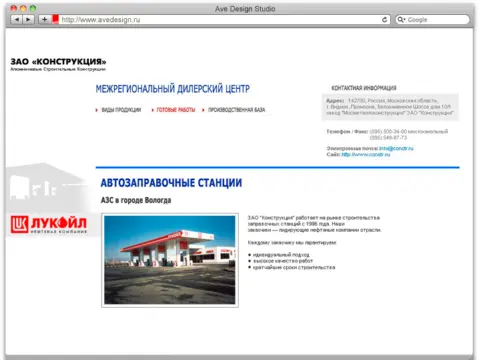480x360 pixels.
Task: Click the АЗС в городе Вологда subtitle
Action: click(136, 200)
